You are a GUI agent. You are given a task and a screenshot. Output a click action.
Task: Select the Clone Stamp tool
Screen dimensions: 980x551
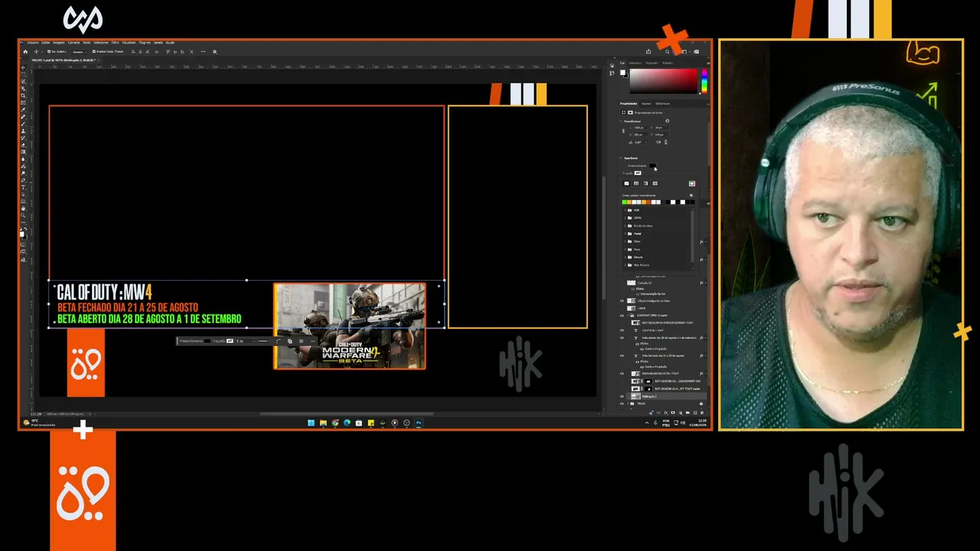point(23,131)
